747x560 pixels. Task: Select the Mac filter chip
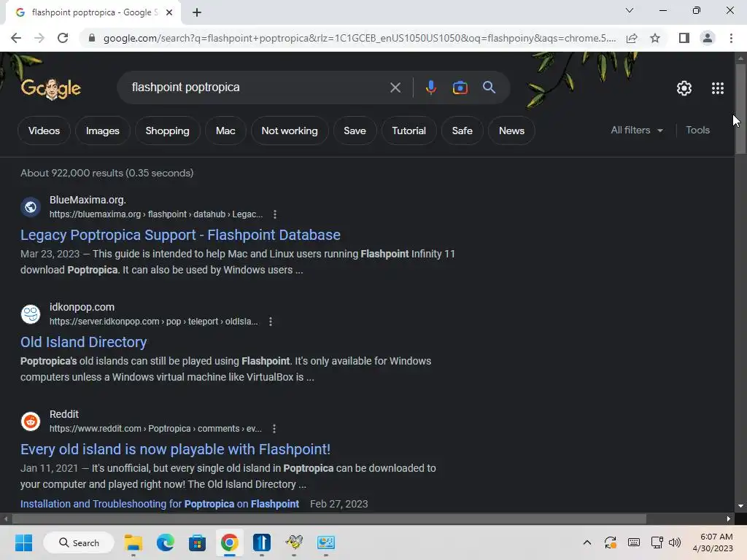[x=225, y=131]
